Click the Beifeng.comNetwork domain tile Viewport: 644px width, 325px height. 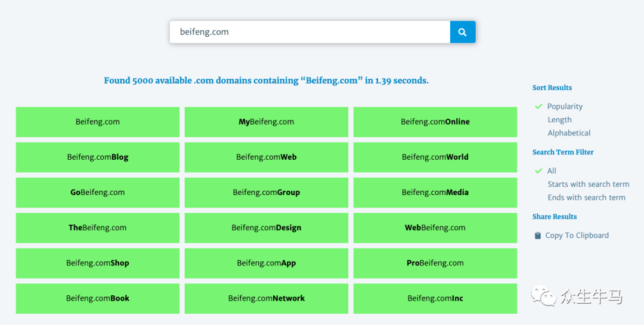pyautogui.click(x=266, y=298)
